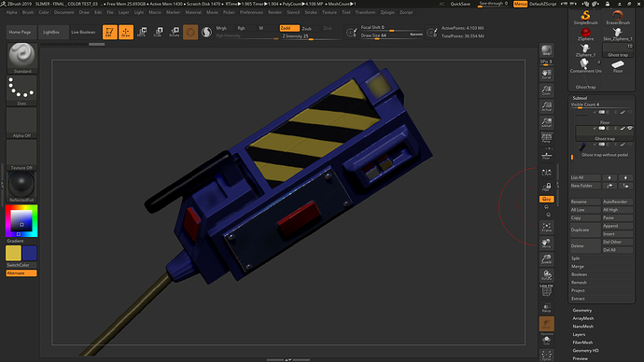The height and width of the screenshot is (362, 644).
Task: Select the Move transform tool
Action: pyautogui.click(x=142, y=32)
